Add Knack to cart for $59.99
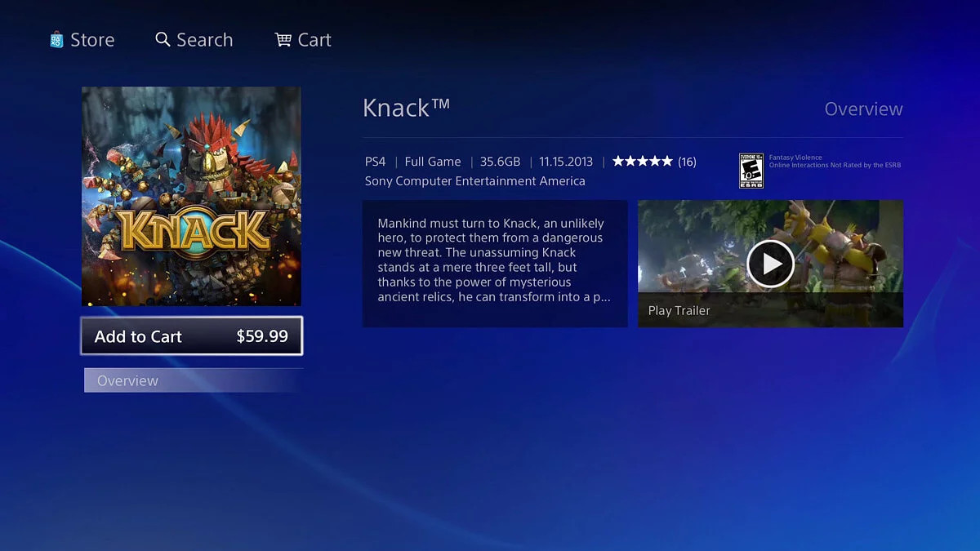 point(192,336)
